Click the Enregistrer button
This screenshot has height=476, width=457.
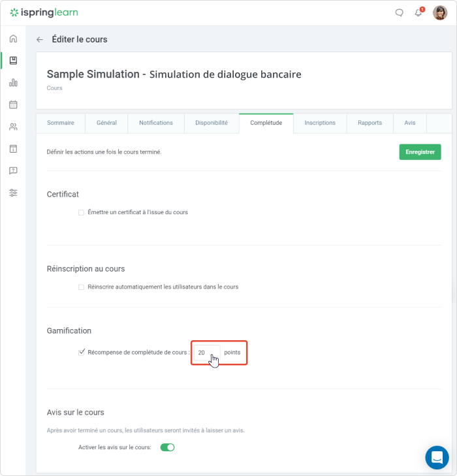click(420, 151)
